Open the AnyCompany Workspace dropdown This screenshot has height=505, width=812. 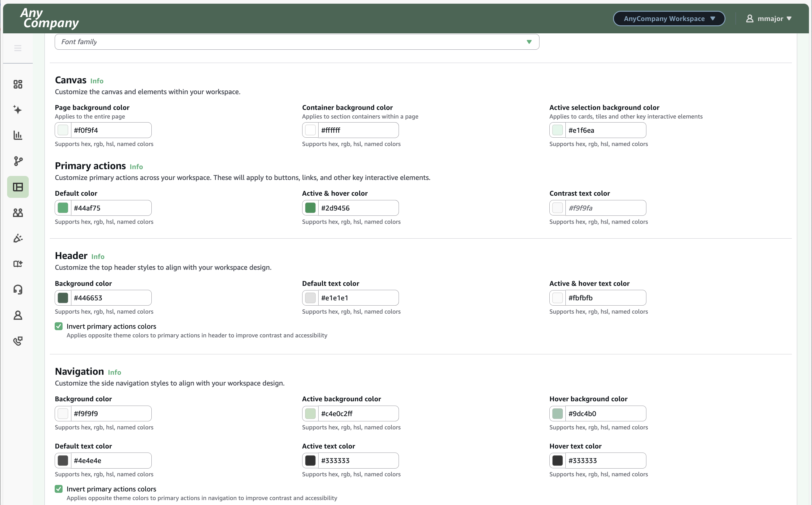(669, 19)
